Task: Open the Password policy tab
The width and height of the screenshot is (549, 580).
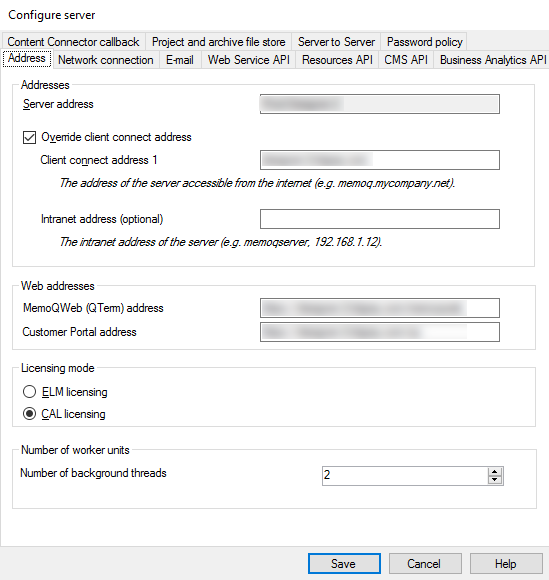Action: [424, 42]
